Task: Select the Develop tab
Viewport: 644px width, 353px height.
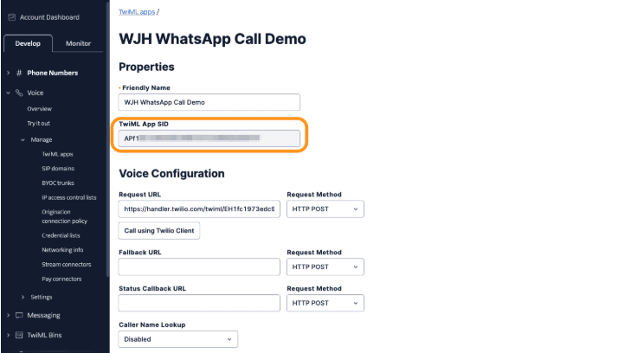Action: coord(28,43)
